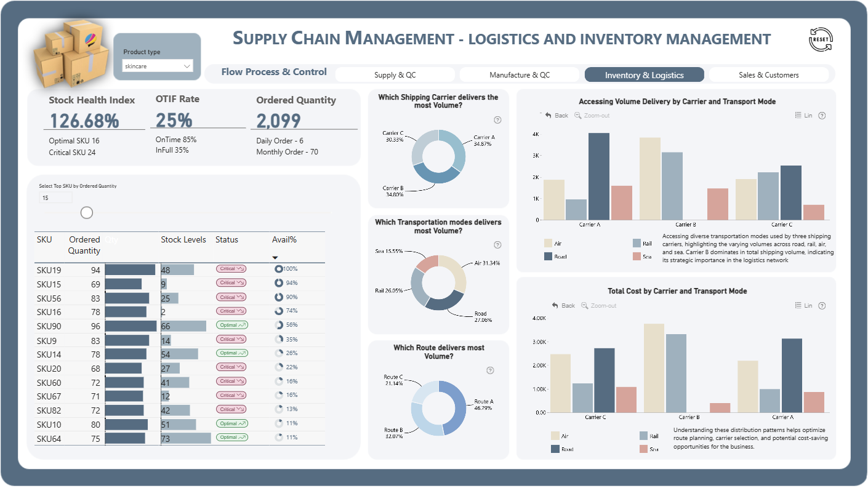Toggle Road legend item in Volume chart
The image size is (868, 488).
click(x=555, y=256)
